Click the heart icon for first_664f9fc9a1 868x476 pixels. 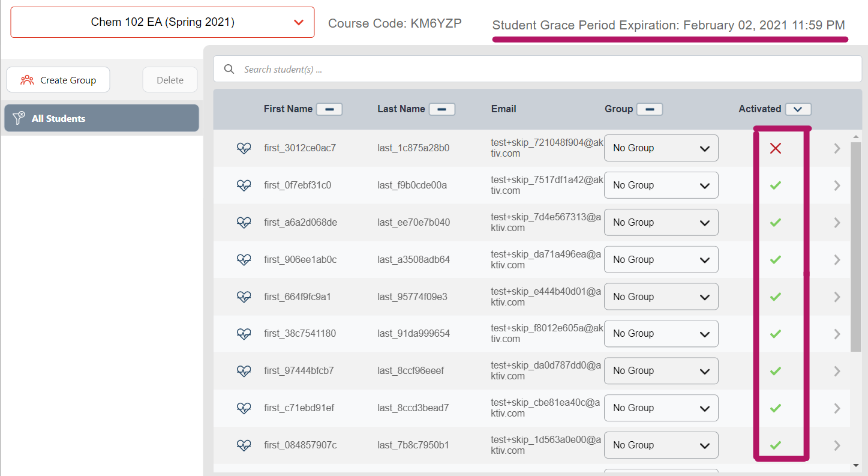(x=244, y=297)
